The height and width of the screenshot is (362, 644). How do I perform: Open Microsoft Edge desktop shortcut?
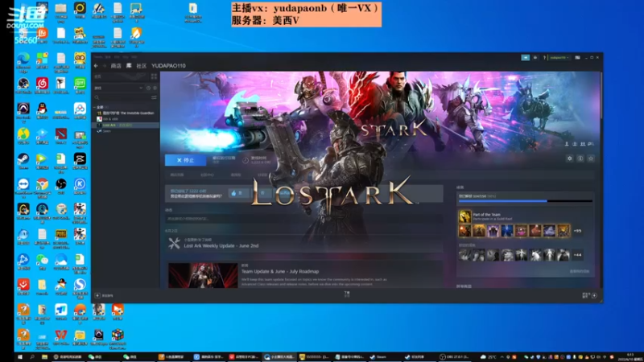23,62
